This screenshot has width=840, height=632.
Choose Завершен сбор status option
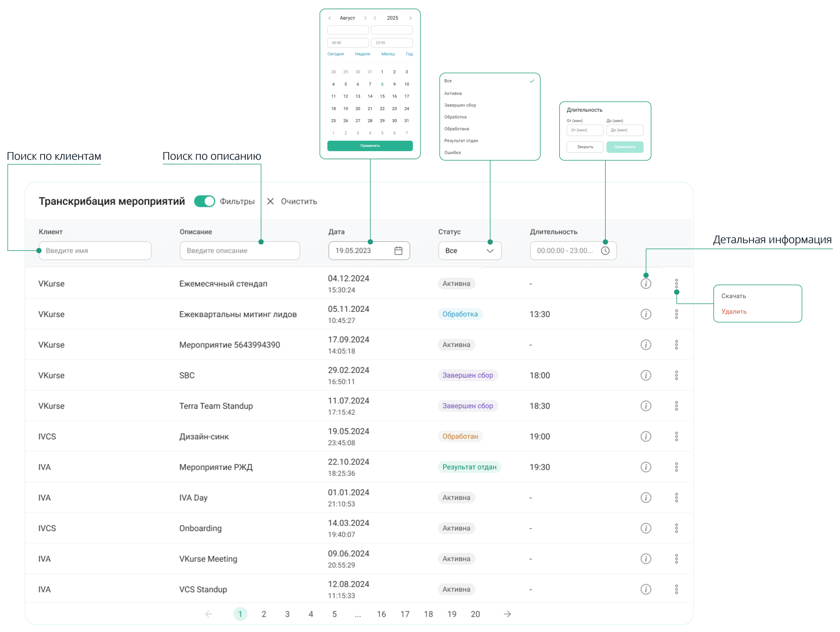click(x=460, y=105)
